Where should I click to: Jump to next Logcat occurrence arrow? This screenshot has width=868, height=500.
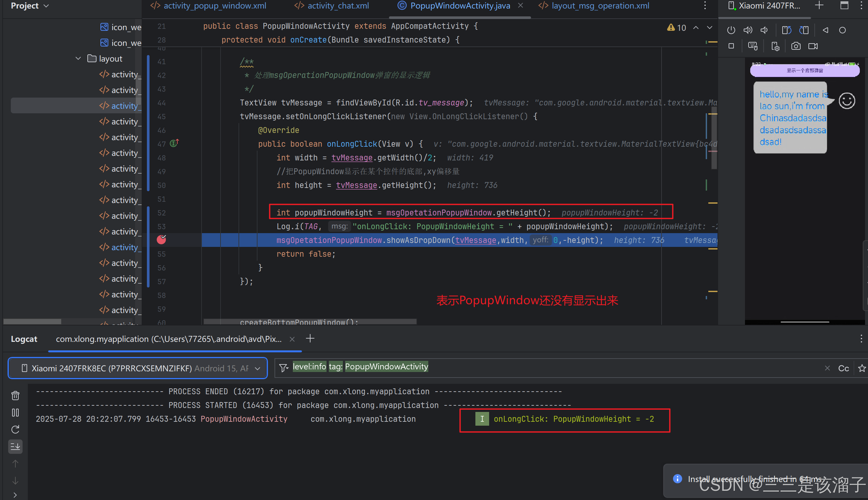click(15, 481)
